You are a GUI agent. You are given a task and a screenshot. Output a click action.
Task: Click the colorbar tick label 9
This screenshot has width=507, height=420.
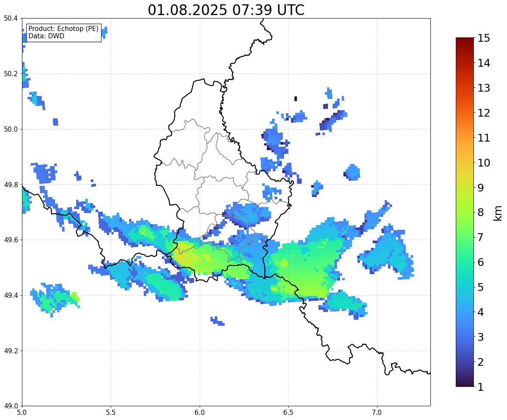pos(480,188)
